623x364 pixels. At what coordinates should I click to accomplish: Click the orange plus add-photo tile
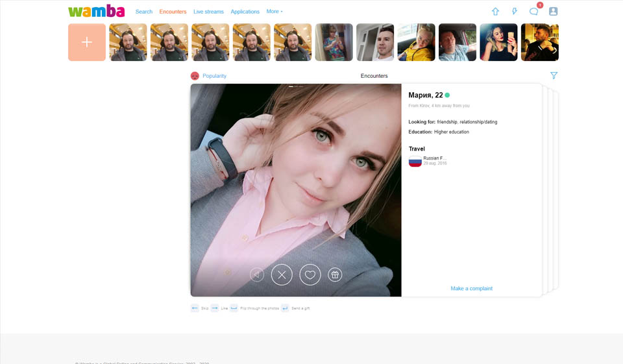(87, 42)
